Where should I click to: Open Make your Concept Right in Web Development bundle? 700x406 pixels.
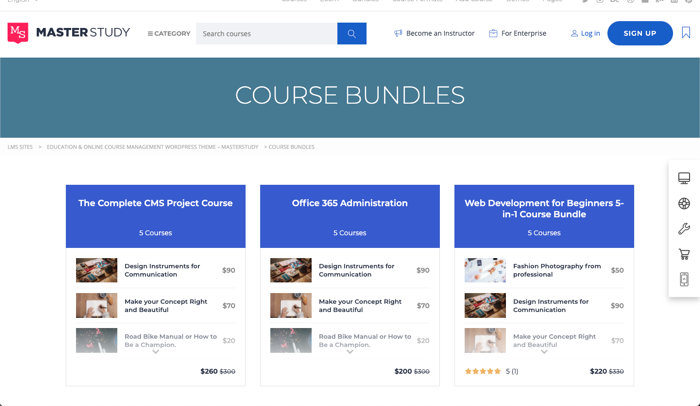pos(554,341)
